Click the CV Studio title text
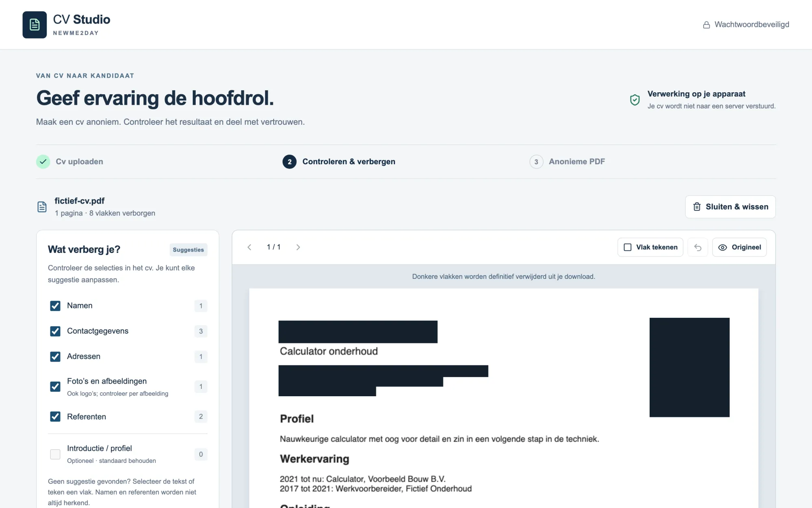 [x=82, y=20]
